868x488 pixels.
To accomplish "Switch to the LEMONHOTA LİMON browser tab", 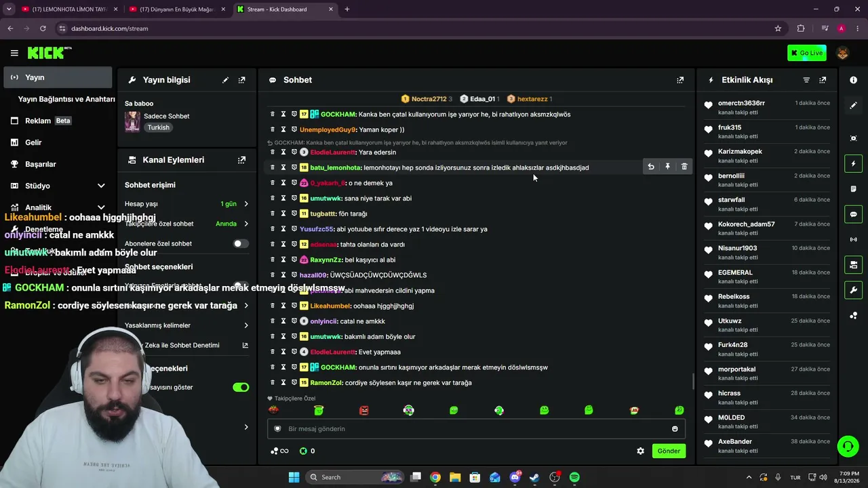I will coord(69,9).
